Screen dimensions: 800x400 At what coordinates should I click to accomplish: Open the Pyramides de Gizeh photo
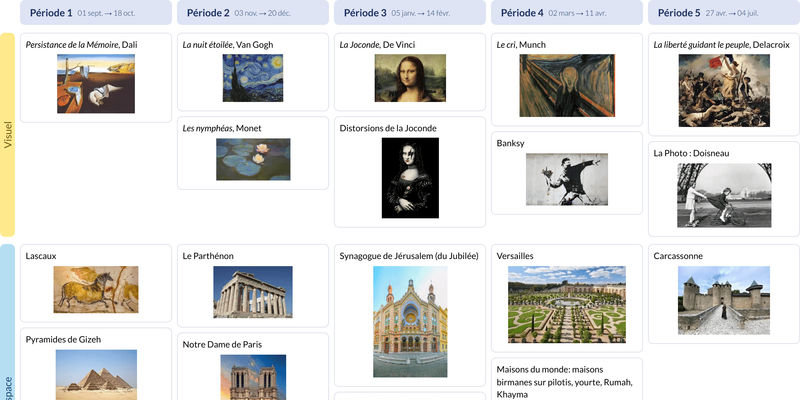(x=96, y=374)
